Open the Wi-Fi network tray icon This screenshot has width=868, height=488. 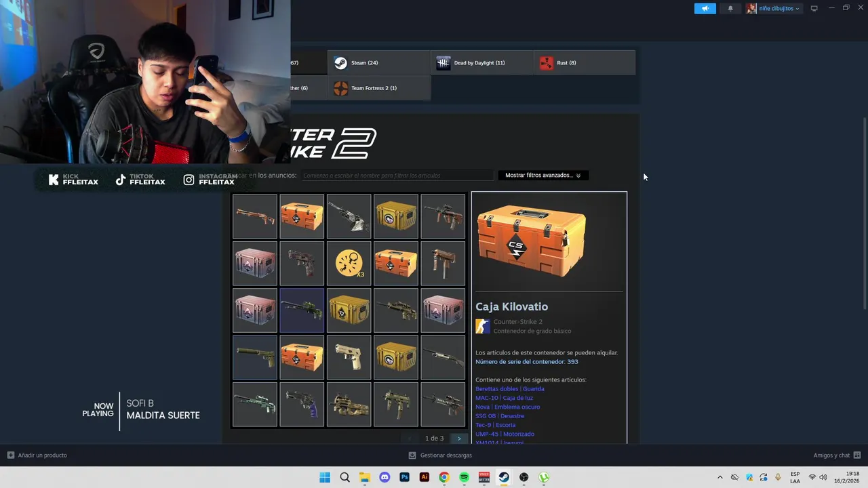(x=812, y=477)
